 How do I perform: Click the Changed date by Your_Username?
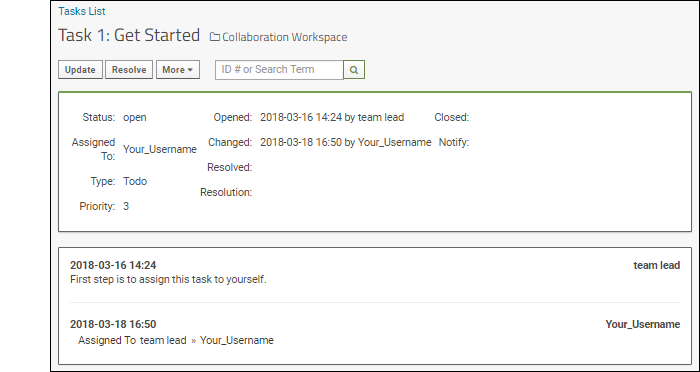[x=346, y=142]
